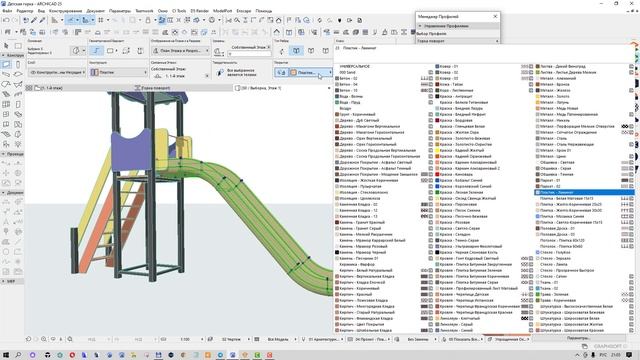
Task: Click Без Замены in bottom bar
Action: [x=418, y=339]
